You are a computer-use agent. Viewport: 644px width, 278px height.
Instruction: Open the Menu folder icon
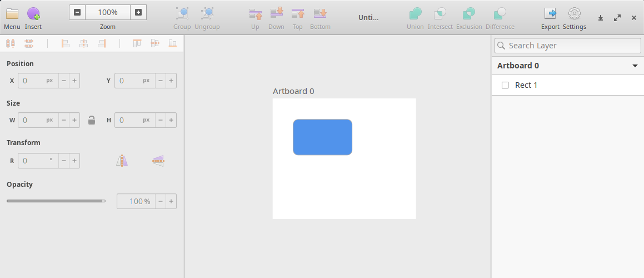point(12,14)
